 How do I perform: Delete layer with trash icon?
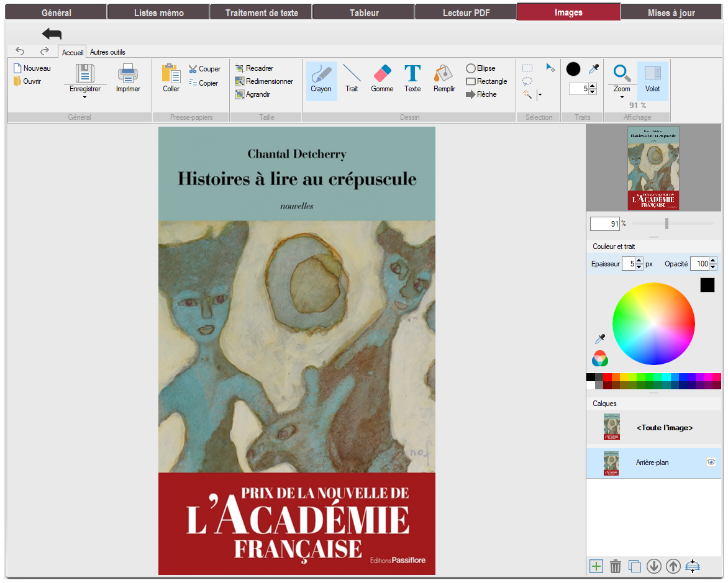[615, 566]
